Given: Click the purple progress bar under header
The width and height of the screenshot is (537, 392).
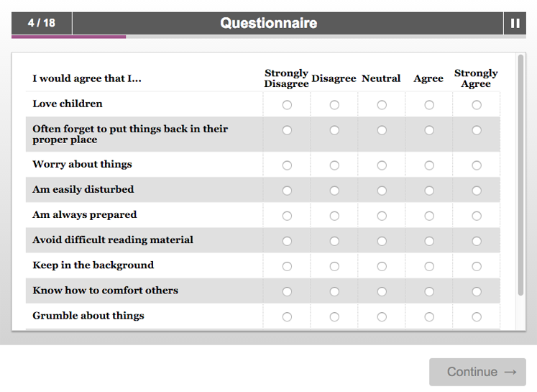Looking at the screenshot, I should pos(68,37).
